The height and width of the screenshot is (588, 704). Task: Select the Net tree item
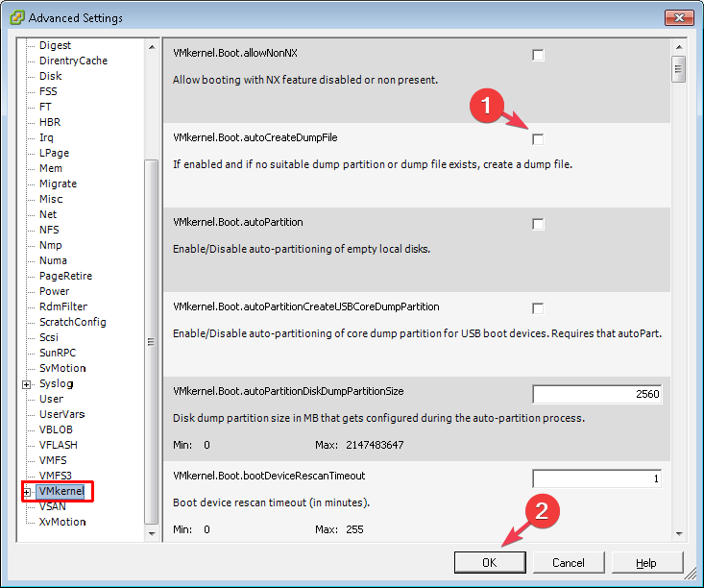coord(48,214)
